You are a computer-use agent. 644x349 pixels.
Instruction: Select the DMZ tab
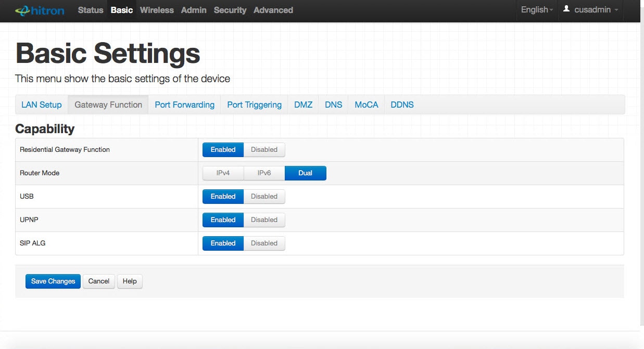coord(303,105)
